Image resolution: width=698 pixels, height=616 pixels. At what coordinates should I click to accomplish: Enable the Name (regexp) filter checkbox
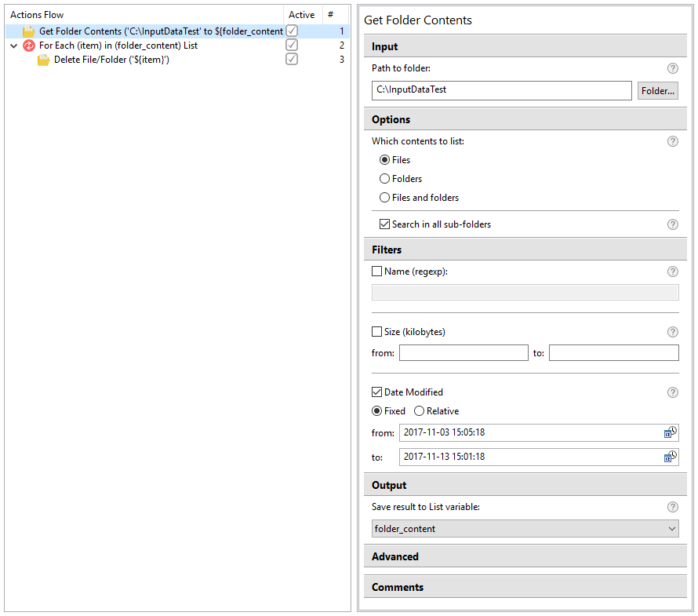pyautogui.click(x=376, y=272)
